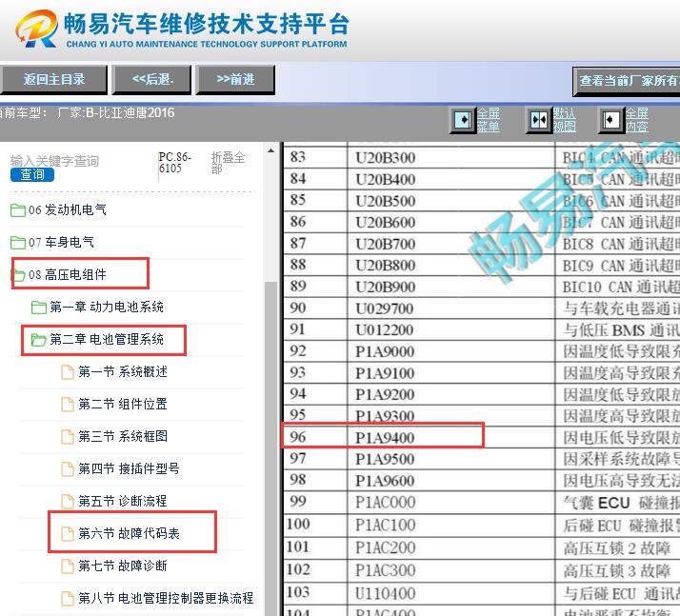Click sidebar scrollbar up arrow
This screenshot has width=680, height=616.
(x=271, y=150)
